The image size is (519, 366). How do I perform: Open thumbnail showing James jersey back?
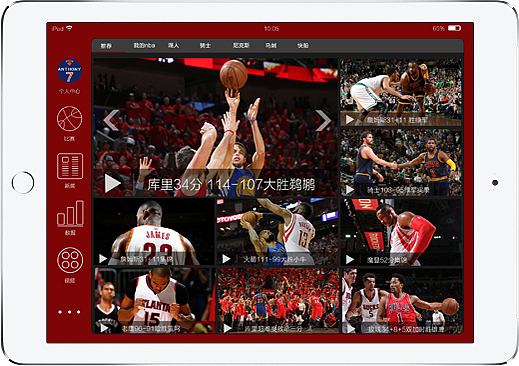tap(154, 232)
